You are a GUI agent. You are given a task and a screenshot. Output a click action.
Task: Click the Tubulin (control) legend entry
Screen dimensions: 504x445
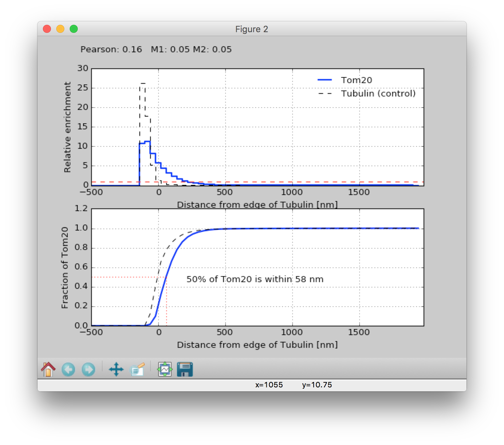click(x=378, y=93)
